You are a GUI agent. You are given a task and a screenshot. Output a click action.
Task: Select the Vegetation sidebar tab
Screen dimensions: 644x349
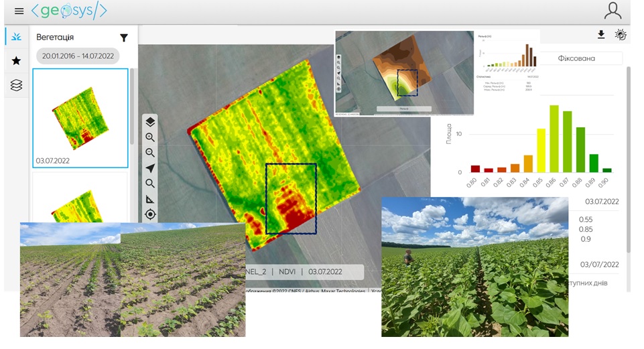(16, 37)
